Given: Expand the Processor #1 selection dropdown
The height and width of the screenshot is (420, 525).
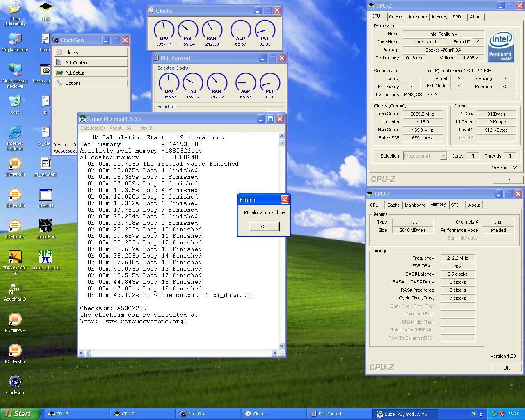Looking at the screenshot, I should 443,156.
